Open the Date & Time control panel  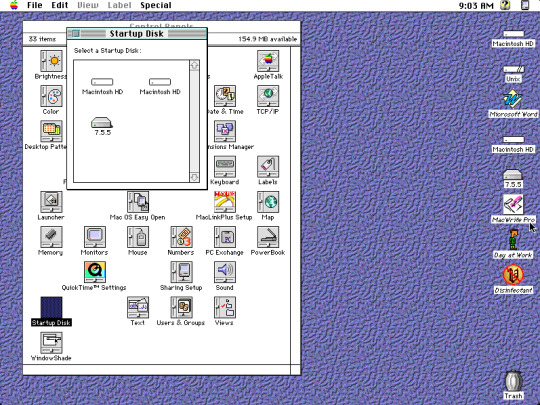pyautogui.click(x=225, y=96)
